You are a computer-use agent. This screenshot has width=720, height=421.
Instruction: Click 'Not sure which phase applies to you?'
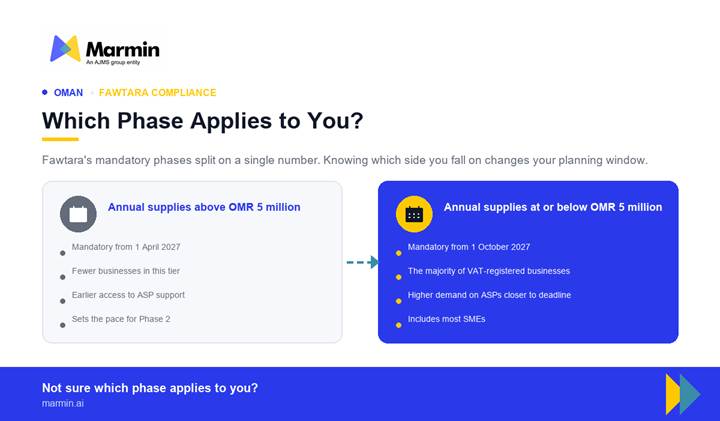point(150,388)
